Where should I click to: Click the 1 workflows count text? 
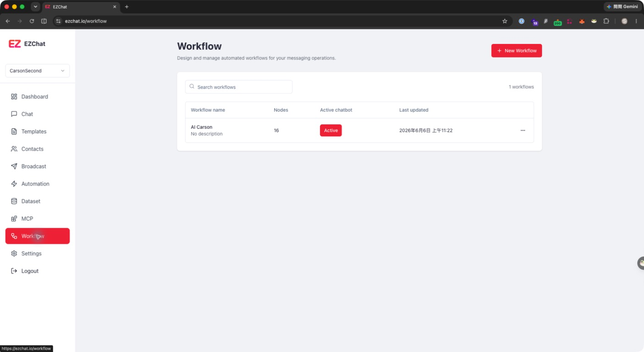521,87
